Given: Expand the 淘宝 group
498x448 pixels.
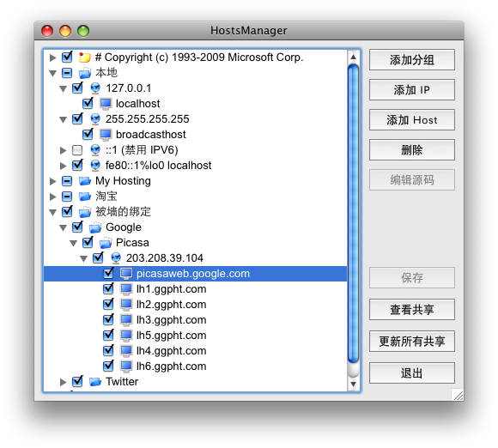Looking at the screenshot, I should coord(52,197).
